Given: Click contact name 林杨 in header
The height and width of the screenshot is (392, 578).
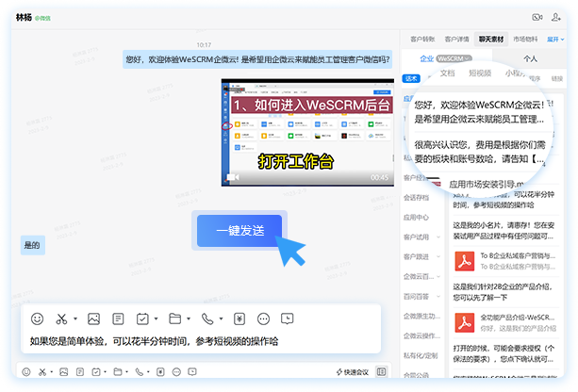Looking at the screenshot, I should 24,17.
